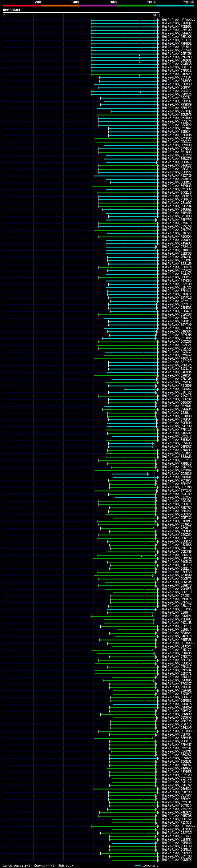Select the UniRef100_A3CAD5 hit
The width and height of the screenshot is (197, 868).
[x=177, y=135]
